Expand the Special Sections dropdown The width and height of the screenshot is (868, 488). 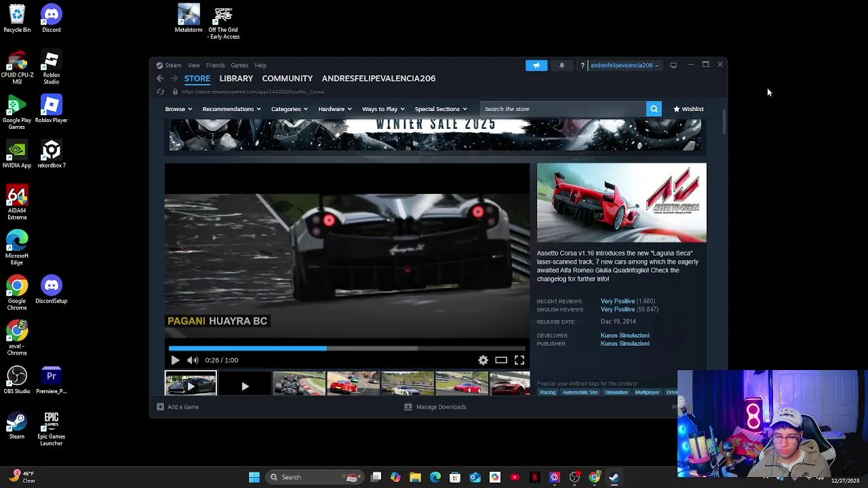tap(441, 109)
